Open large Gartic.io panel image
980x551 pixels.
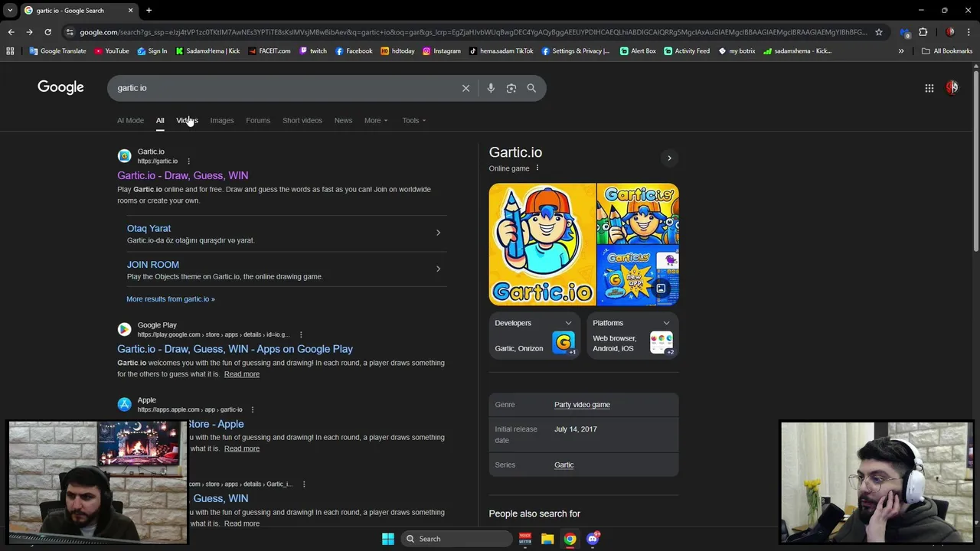click(542, 244)
